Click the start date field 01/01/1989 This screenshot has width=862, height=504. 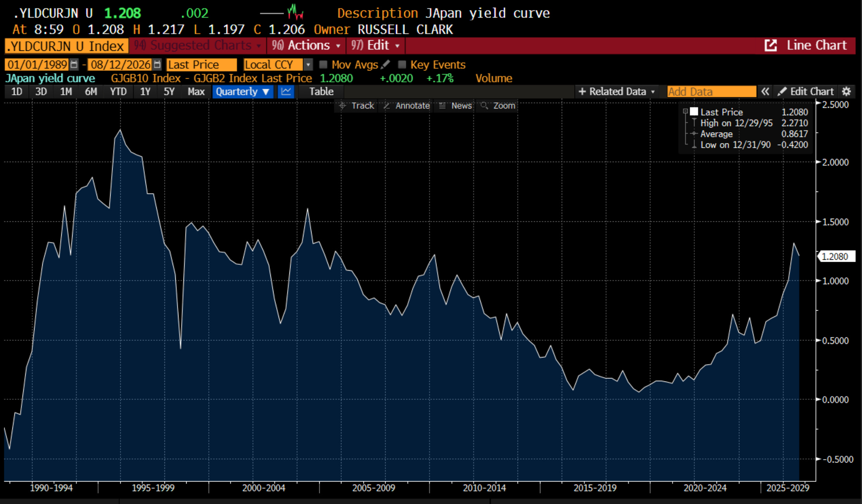click(x=37, y=64)
